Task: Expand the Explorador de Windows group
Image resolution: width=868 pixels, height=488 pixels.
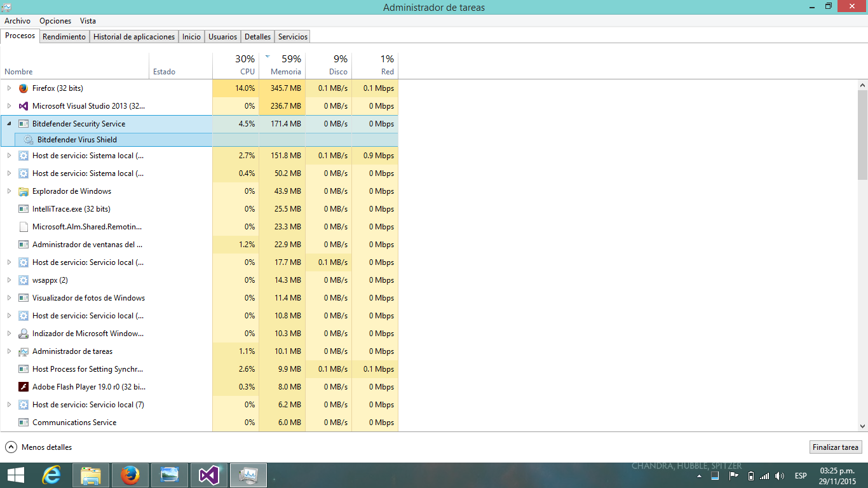Action: click(x=9, y=191)
